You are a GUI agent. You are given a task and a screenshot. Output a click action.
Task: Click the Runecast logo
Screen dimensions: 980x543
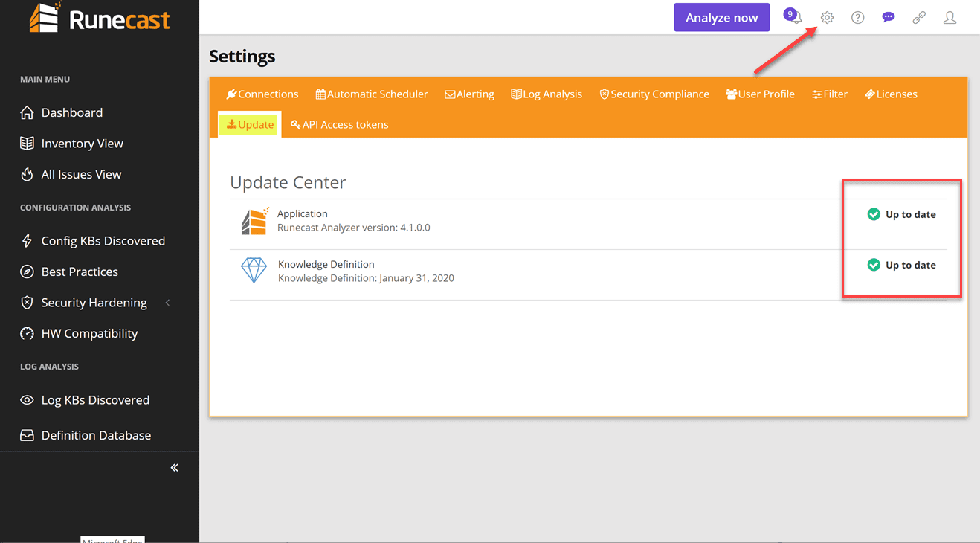tap(100, 18)
